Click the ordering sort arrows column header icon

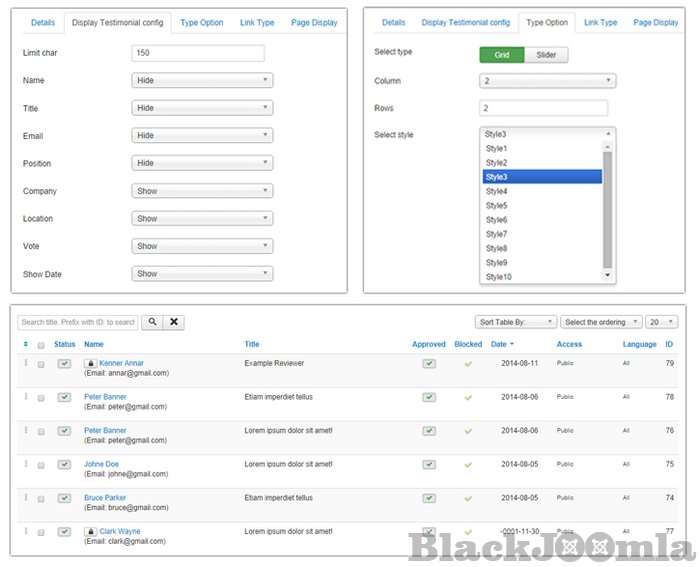click(26, 344)
